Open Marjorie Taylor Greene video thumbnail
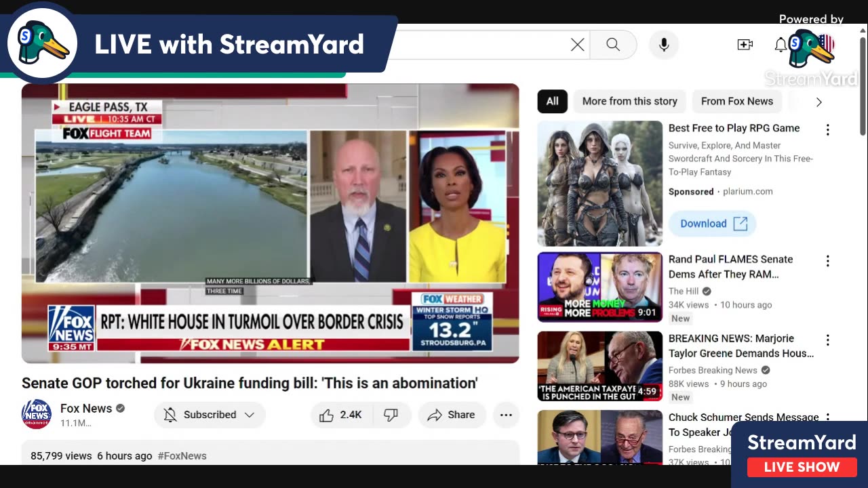Viewport: 868px width, 488px height. point(600,366)
